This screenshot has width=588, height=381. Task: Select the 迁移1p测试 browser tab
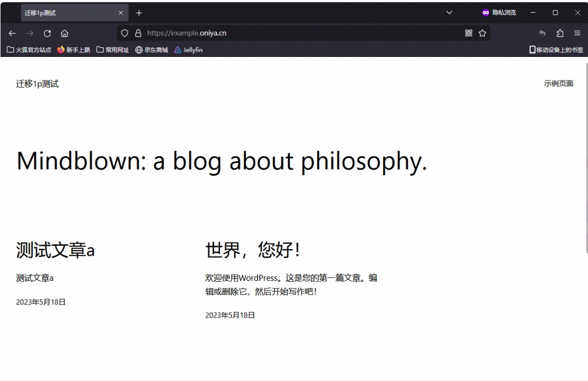[x=66, y=13]
